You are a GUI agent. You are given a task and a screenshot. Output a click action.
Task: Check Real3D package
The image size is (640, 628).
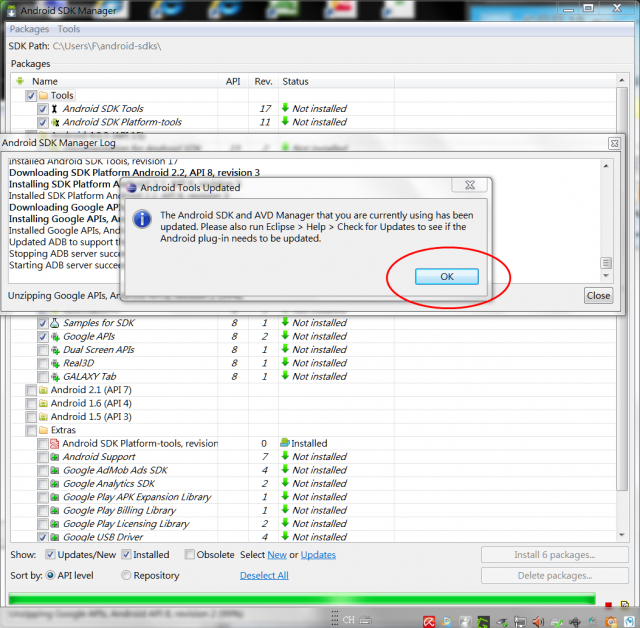[42, 364]
